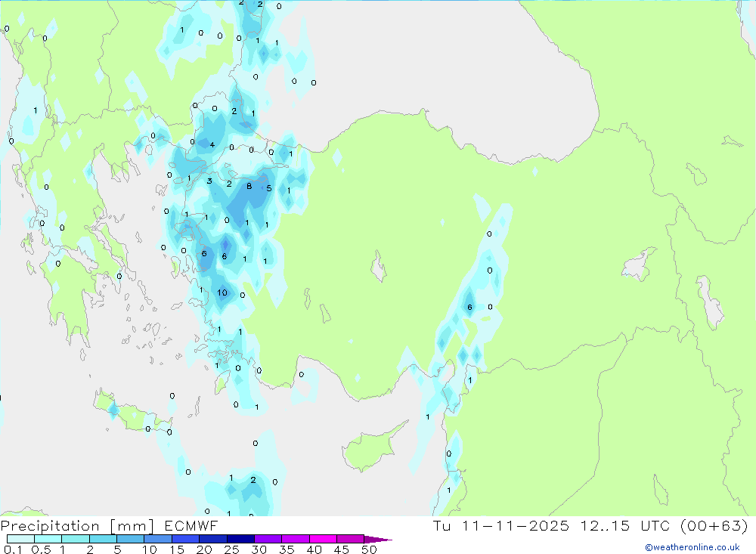Open the weatheronline.co.uk copyright link
This screenshot has width=756, height=554.
tap(692, 547)
